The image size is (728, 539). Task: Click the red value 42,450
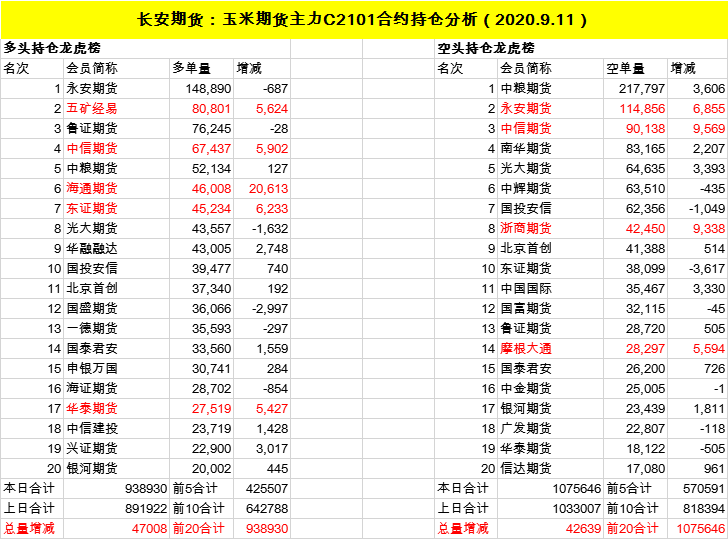pos(636,228)
